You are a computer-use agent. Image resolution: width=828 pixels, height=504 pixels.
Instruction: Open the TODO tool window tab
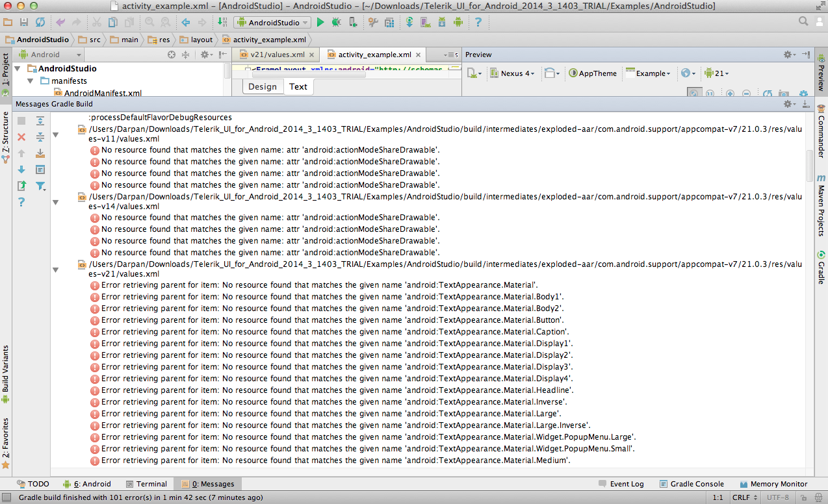tap(32, 484)
